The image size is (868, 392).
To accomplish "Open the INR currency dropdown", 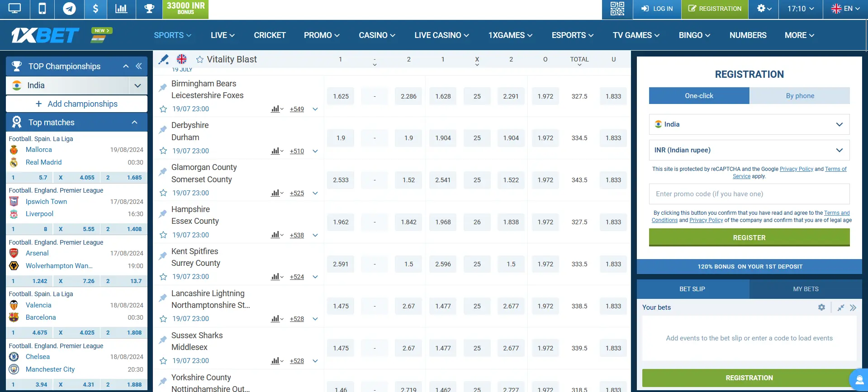I will (x=749, y=150).
